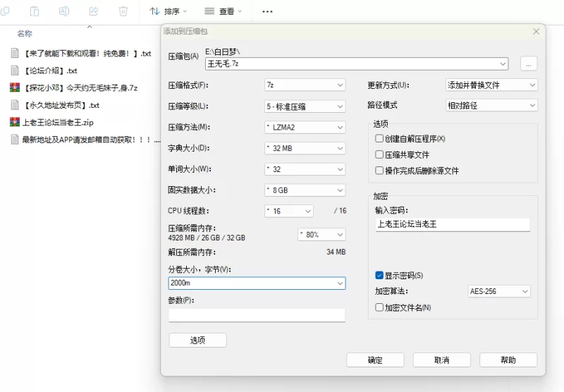Open the 加密算法 AES-256 dropdown
Screen dimensions: 564x392
(499, 291)
